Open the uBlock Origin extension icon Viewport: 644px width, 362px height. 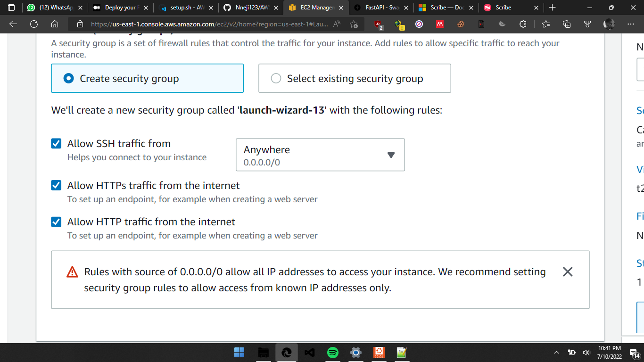pyautogui.click(x=378, y=25)
